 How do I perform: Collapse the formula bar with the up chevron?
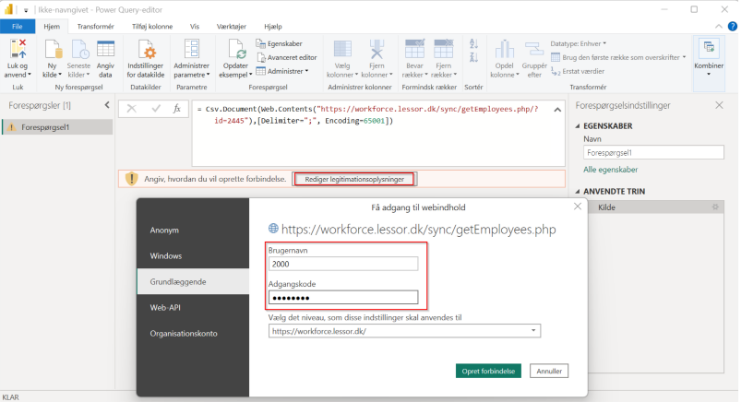558,110
